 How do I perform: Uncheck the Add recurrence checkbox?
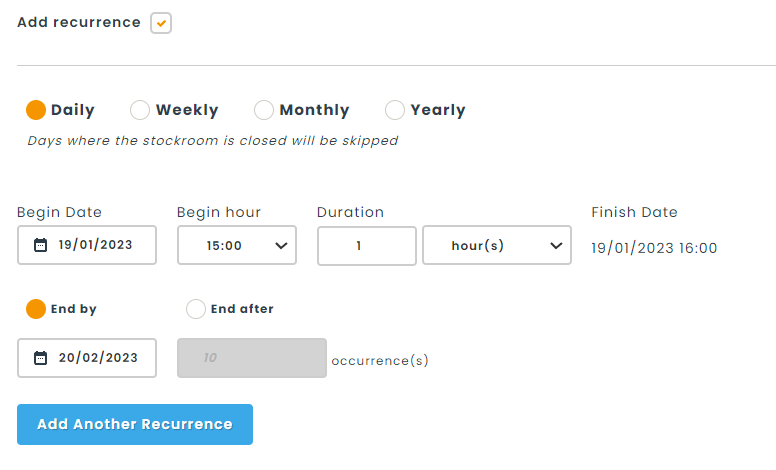pos(161,23)
